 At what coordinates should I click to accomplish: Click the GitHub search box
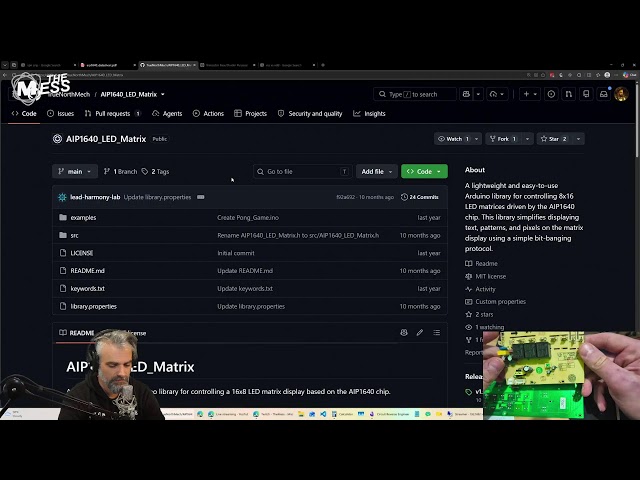(415, 94)
